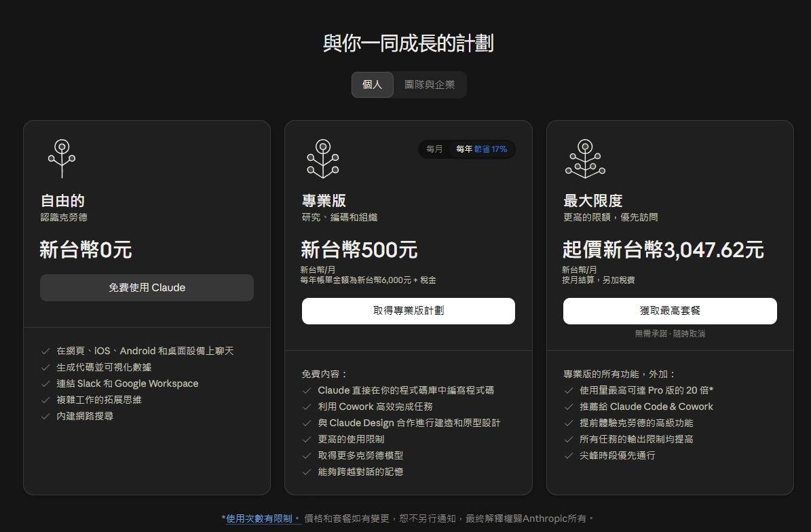This screenshot has height=532, width=811.
Task: Click the 自由的 plan title
Action: [62, 201]
